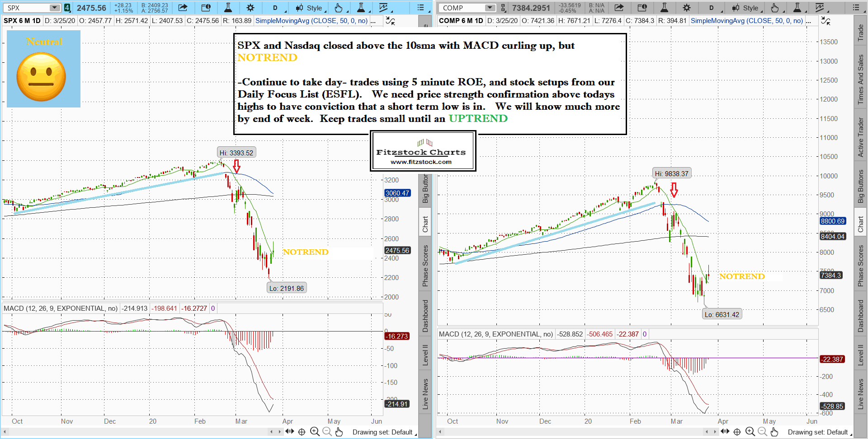Screen dimensions: 868x439
Task: Select the drawing hand tool on SPX toolbar
Action: [x=339, y=8]
